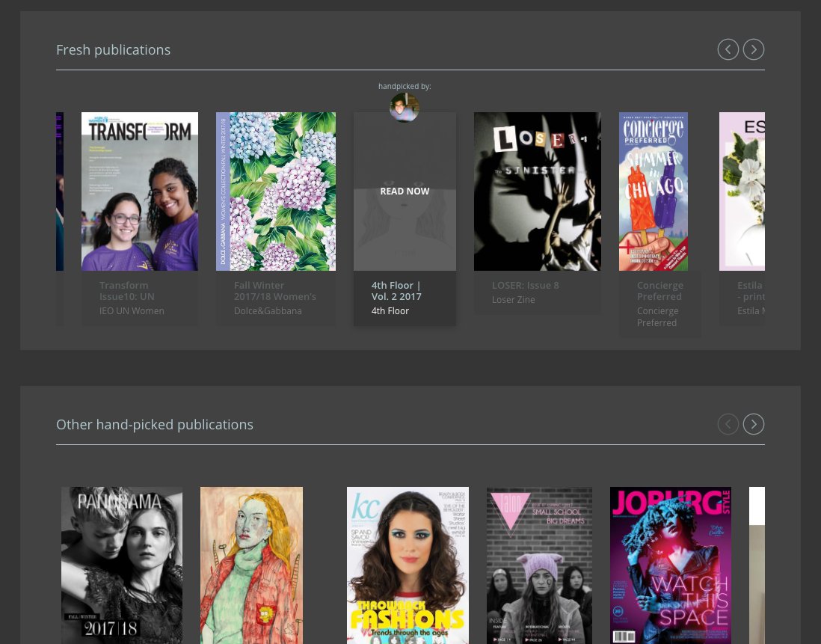Open the partially visible Estila cover
The image size is (821, 644).
[742, 191]
